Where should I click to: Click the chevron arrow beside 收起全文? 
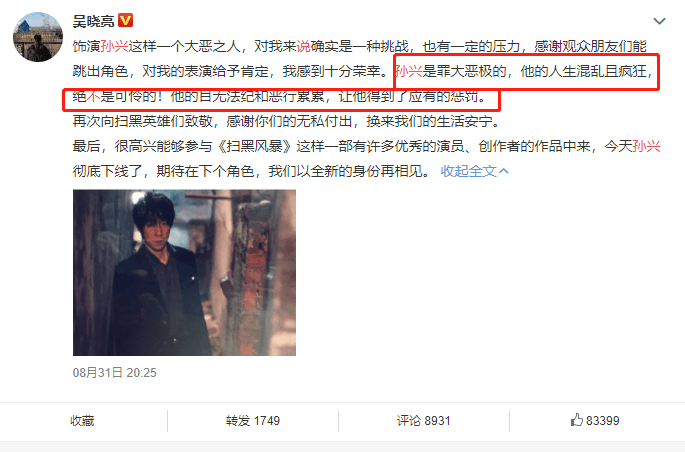(x=504, y=171)
